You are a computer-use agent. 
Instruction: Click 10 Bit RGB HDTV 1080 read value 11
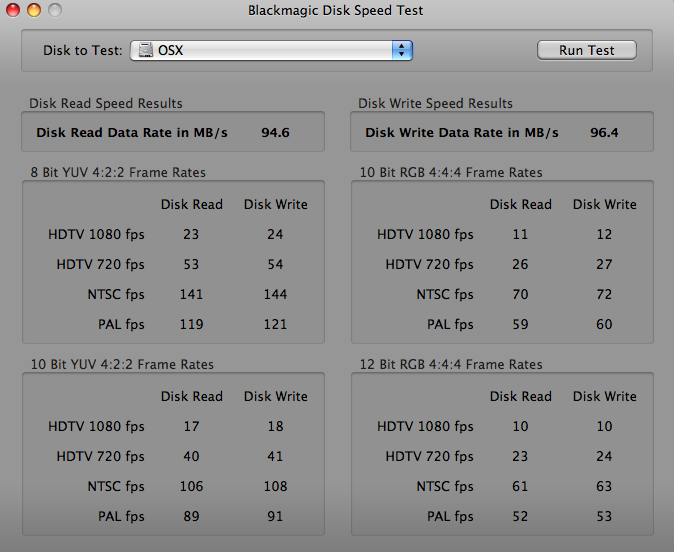coord(520,234)
